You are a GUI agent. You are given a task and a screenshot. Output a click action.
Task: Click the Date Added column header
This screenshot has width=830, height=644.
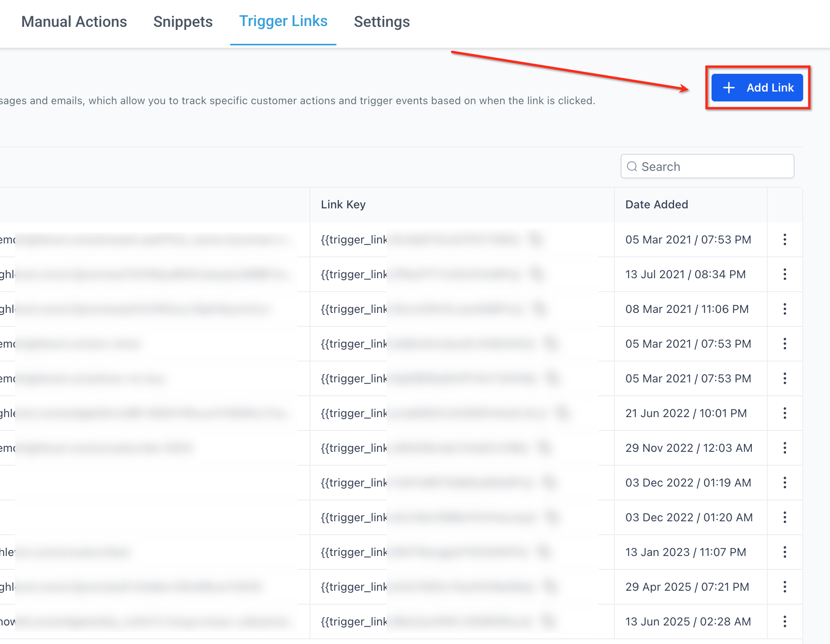pos(656,204)
